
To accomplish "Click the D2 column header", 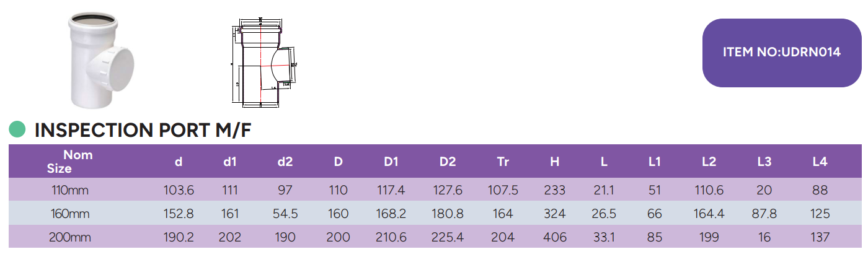I will (x=447, y=162).
